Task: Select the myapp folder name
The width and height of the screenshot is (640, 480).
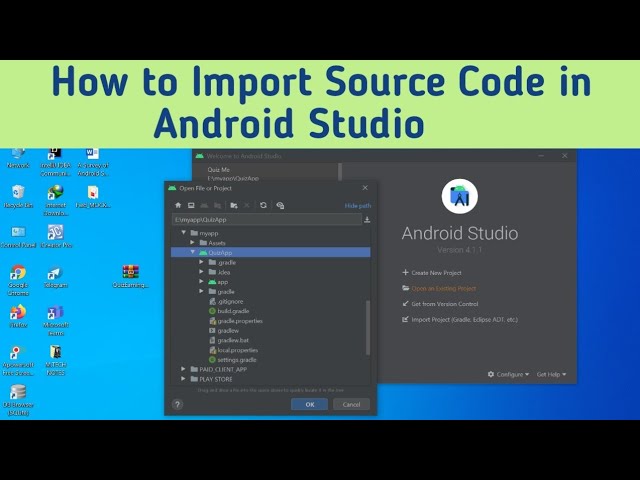Action: coord(209,233)
